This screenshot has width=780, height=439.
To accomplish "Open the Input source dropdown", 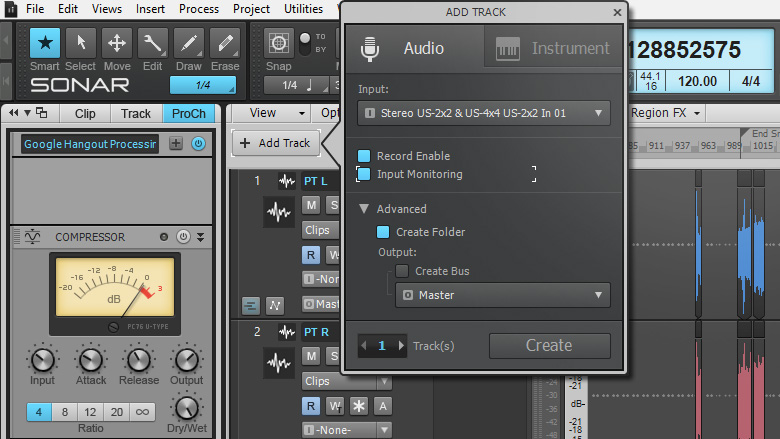I will pos(484,113).
